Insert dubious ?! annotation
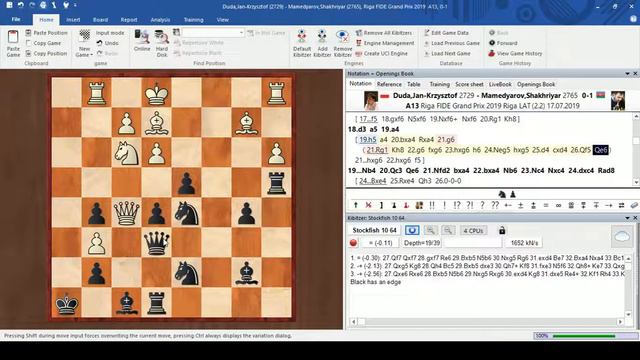The image size is (640, 360). point(470,205)
